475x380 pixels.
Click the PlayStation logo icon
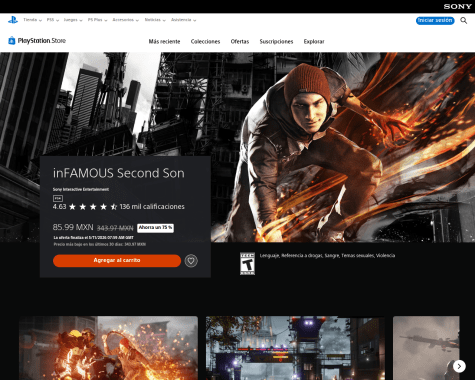[x=13, y=20]
